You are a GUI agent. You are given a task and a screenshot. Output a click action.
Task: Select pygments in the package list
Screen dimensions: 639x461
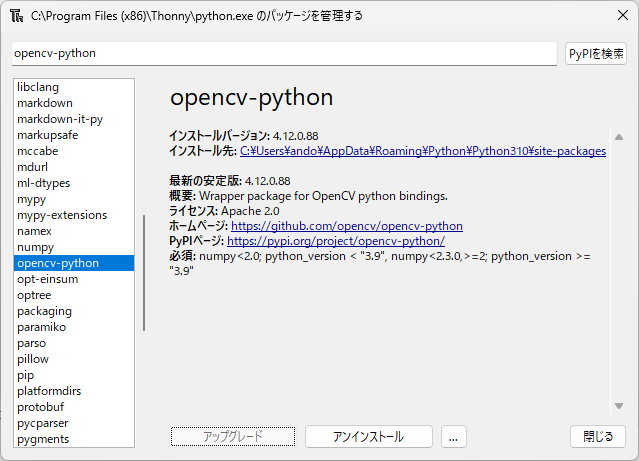click(x=43, y=439)
